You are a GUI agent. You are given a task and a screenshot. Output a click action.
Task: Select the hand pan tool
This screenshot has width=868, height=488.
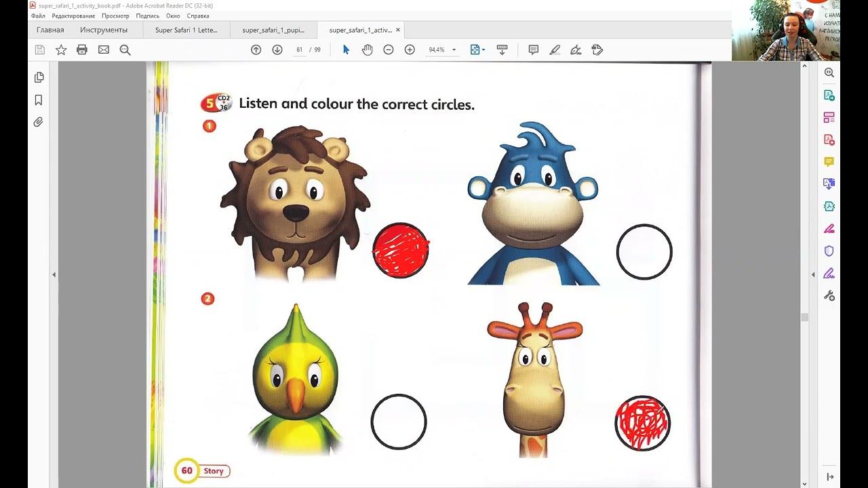367,49
